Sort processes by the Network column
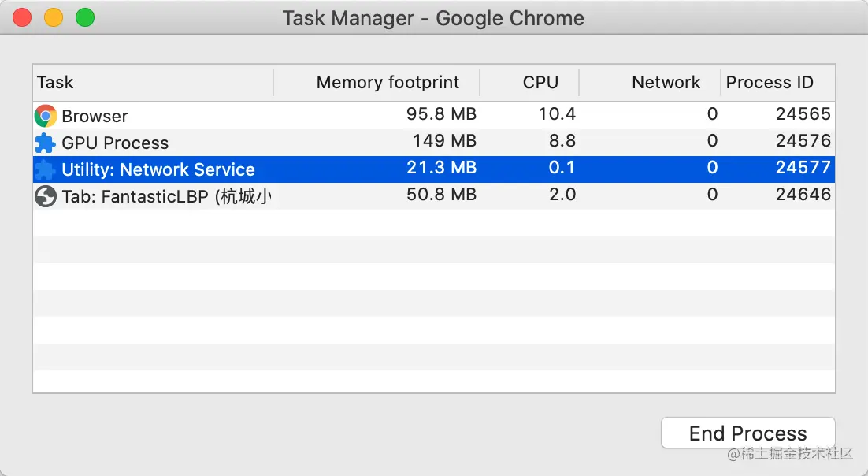The image size is (868, 476). pos(666,82)
